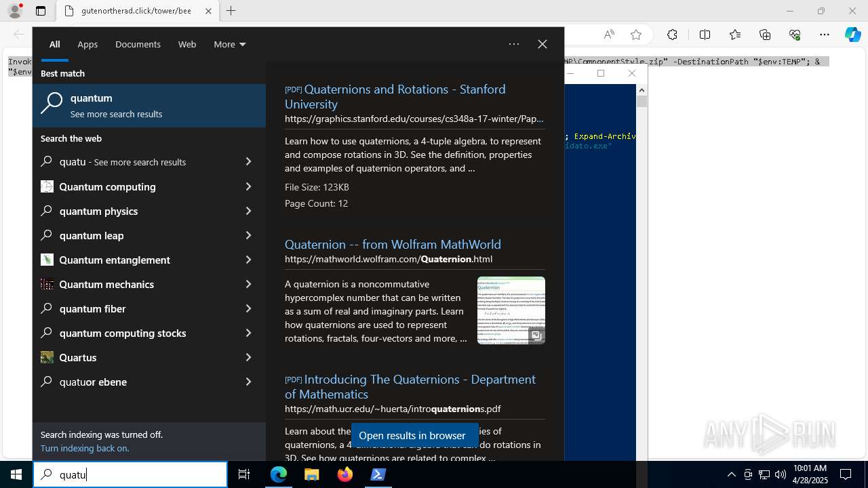
Task: Open the network status tray icon
Action: pos(764,474)
